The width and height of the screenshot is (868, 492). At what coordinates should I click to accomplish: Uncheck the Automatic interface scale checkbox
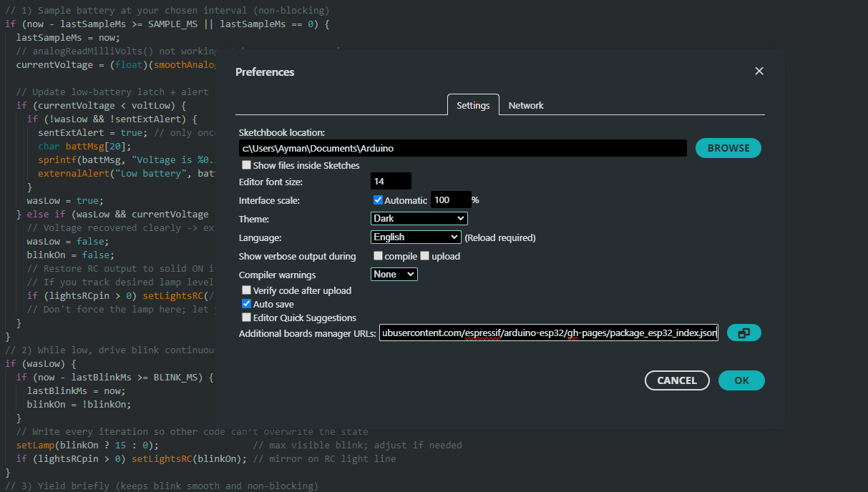point(378,200)
